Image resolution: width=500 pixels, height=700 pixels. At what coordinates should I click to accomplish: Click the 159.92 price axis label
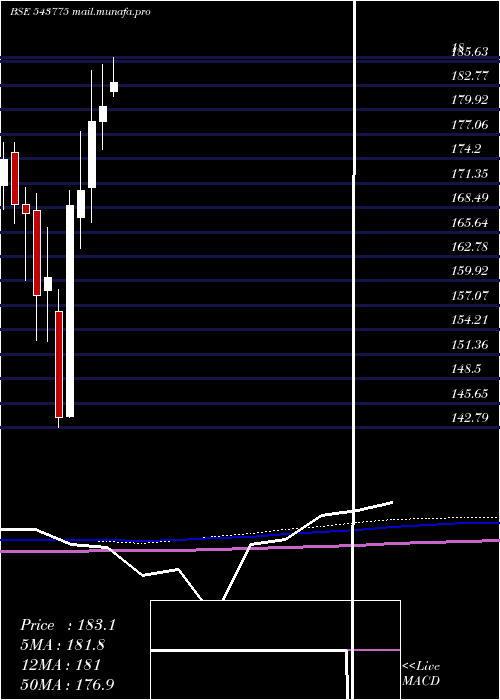pos(470,271)
